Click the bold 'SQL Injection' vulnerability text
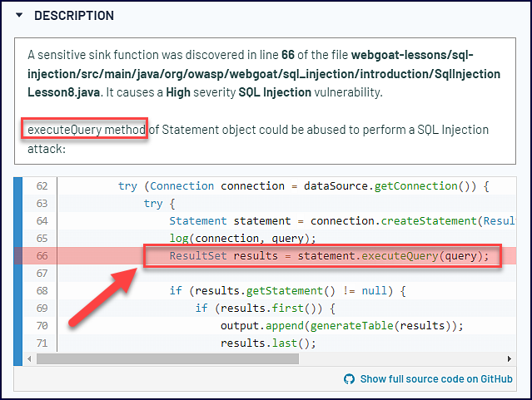The image size is (532, 400). [x=274, y=92]
